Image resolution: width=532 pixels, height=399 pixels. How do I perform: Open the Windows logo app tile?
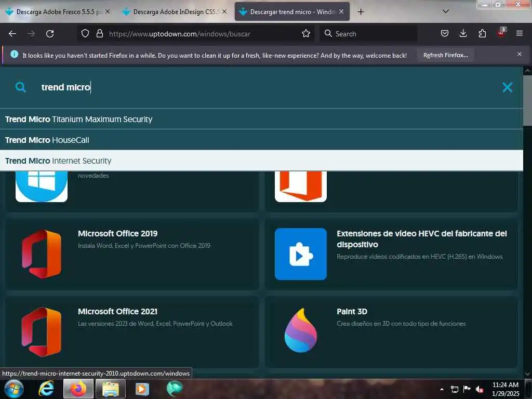pos(42,187)
